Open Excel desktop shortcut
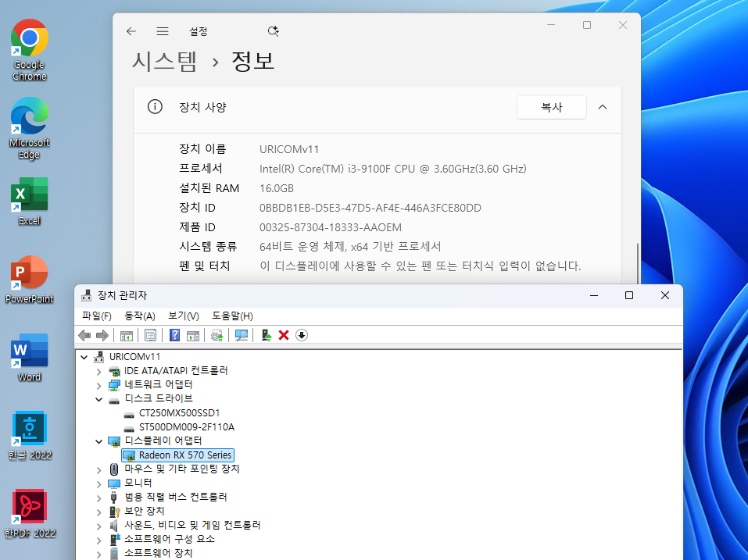The image size is (748, 560). click(x=29, y=202)
